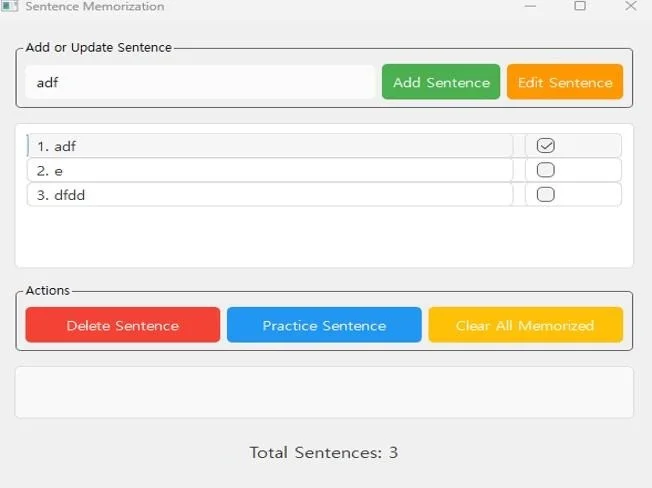Click the Total Sentences: 3 label
Screen dimensions: 652x488
[x=324, y=452]
